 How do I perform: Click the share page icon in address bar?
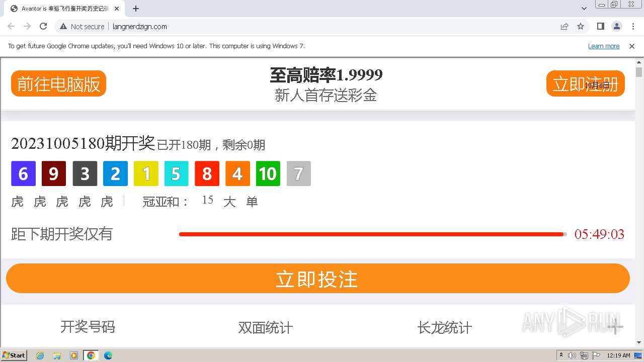click(565, 26)
